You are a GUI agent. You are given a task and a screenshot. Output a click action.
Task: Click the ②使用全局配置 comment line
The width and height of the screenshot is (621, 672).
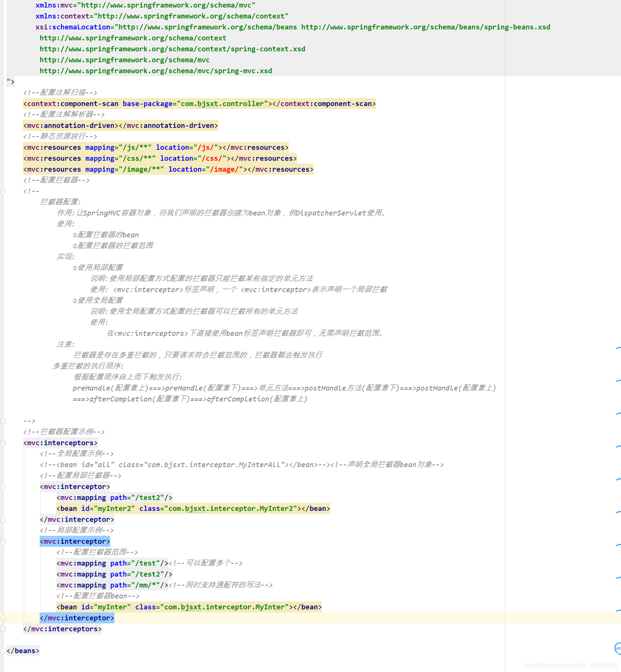pos(98,300)
